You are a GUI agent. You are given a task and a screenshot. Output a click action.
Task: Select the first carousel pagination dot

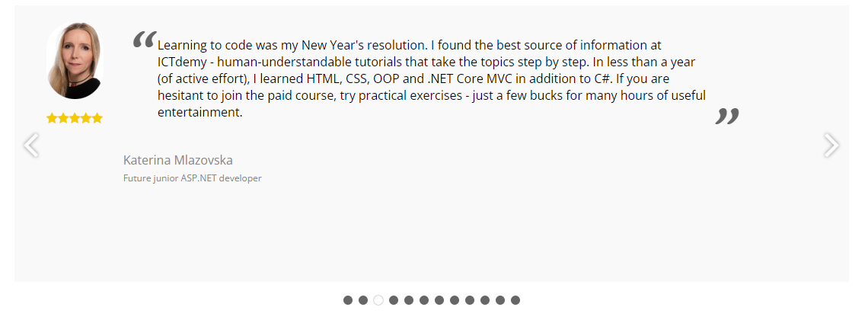(x=348, y=300)
